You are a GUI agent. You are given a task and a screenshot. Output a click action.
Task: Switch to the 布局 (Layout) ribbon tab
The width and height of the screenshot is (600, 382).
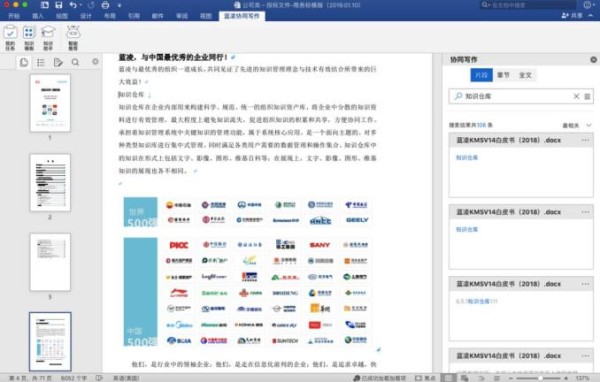click(110, 16)
